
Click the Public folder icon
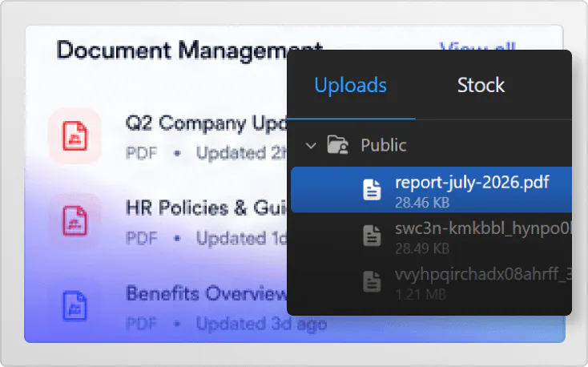[x=337, y=145]
